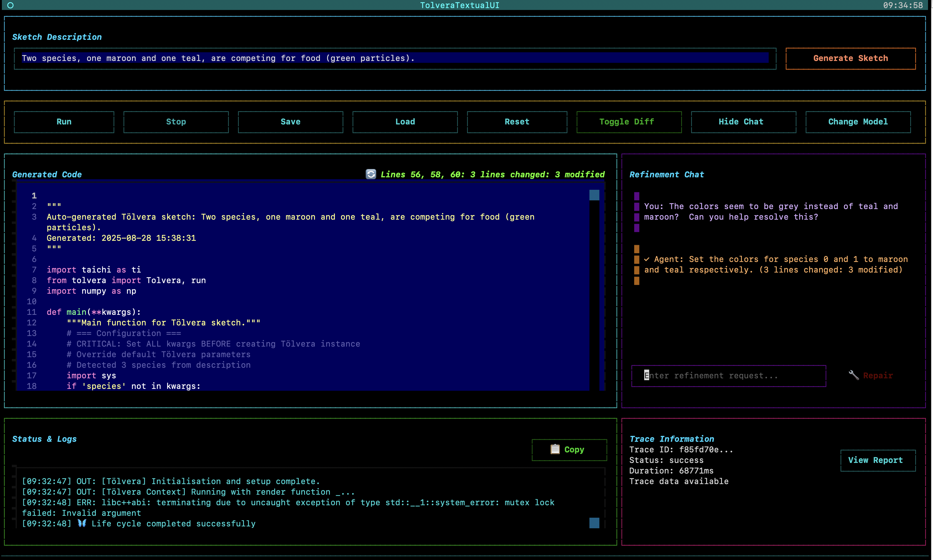
Task: Click the circle icon in the title bar
Action: click(x=11, y=5)
